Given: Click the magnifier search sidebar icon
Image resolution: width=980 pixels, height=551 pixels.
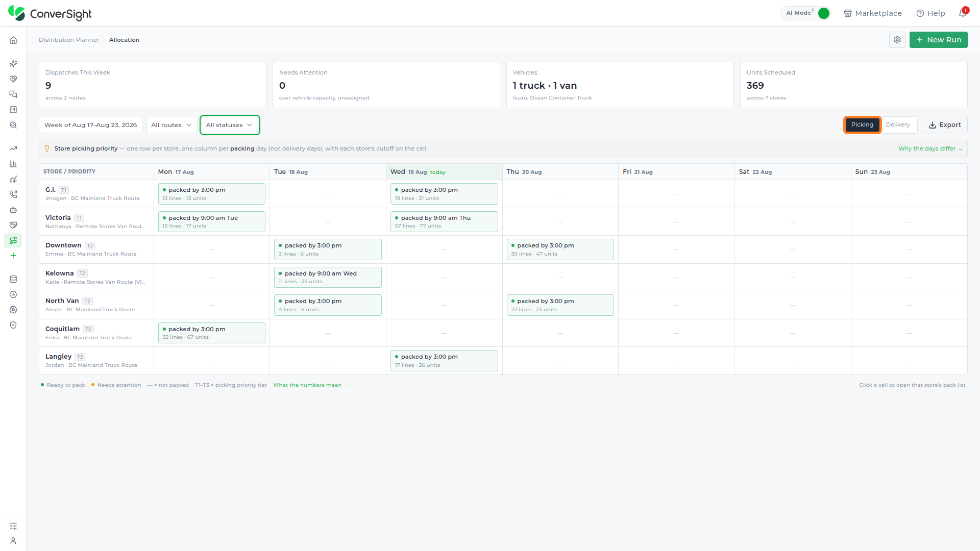Looking at the screenshot, I should tap(13, 125).
